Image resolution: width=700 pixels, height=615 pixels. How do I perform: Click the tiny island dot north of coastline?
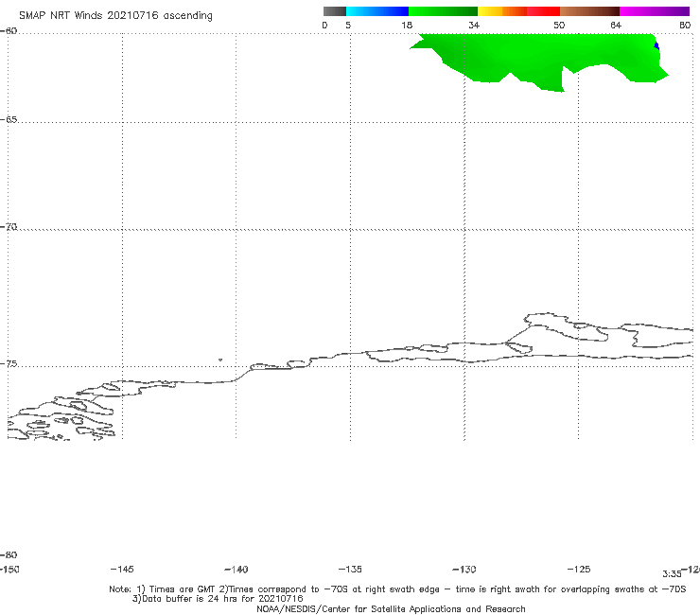pos(220,360)
